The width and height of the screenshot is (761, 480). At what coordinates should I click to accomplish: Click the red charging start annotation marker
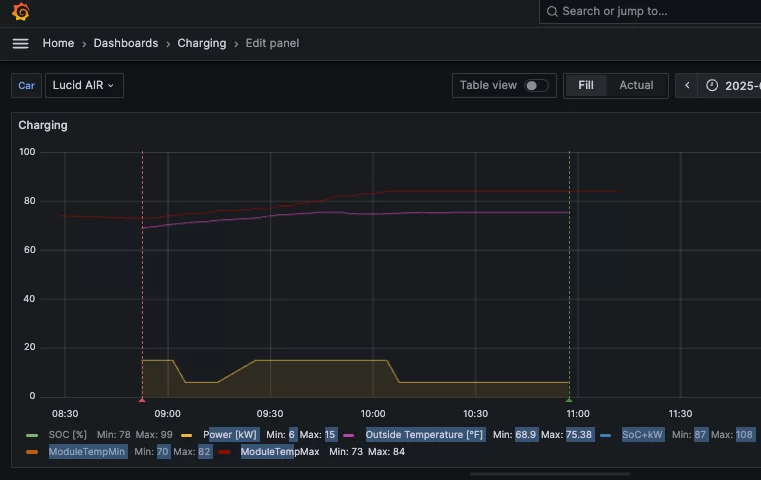click(142, 399)
